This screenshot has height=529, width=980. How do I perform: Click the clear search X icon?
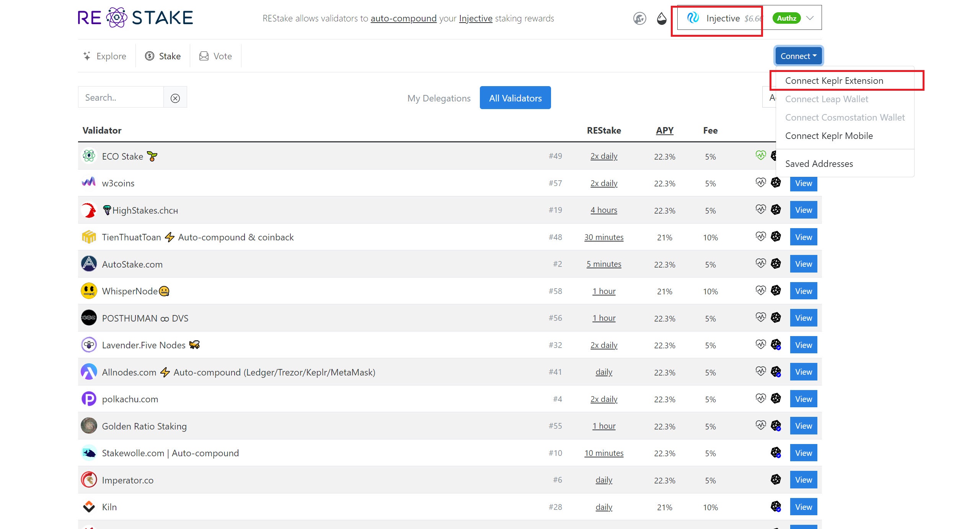175,98
